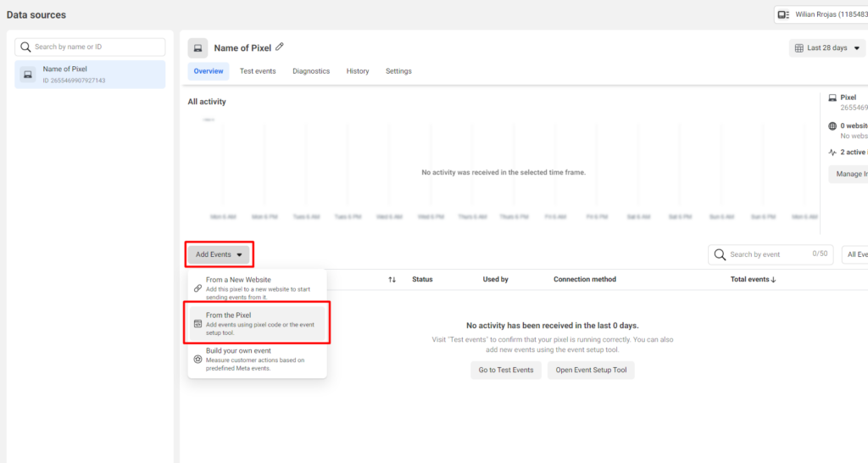The width and height of the screenshot is (868, 463).
Task: Click the Data sources page heading
Action: point(36,15)
